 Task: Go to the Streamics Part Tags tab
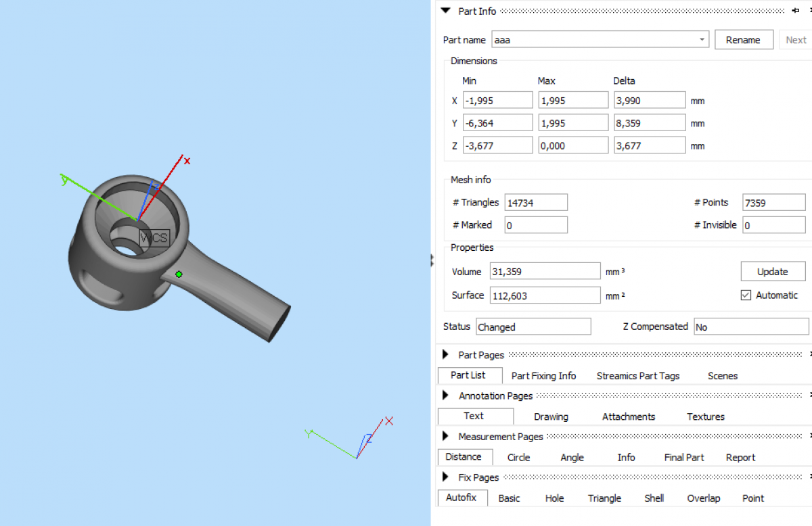(x=637, y=376)
